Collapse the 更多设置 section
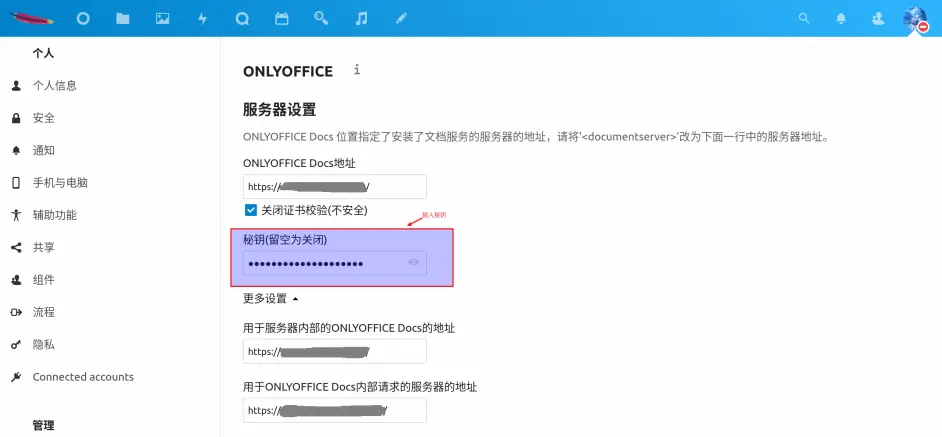The width and height of the screenshot is (942, 437). pyautogui.click(x=270, y=298)
